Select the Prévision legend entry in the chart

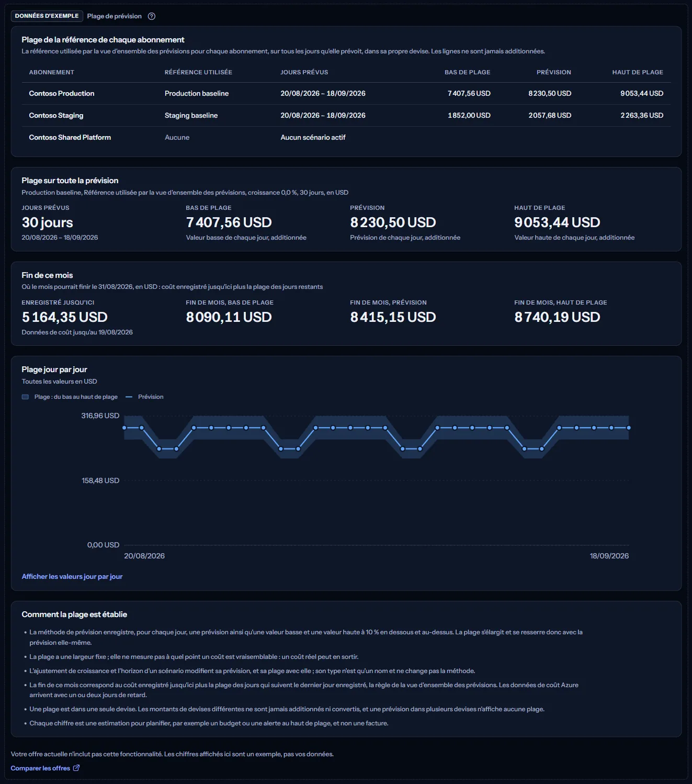click(x=145, y=397)
